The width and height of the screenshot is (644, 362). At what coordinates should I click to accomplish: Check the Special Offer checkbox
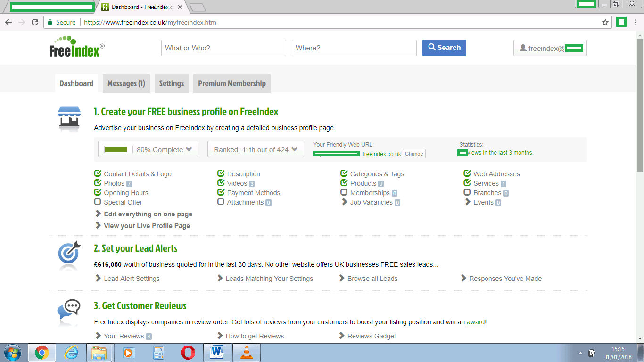click(97, 202)
